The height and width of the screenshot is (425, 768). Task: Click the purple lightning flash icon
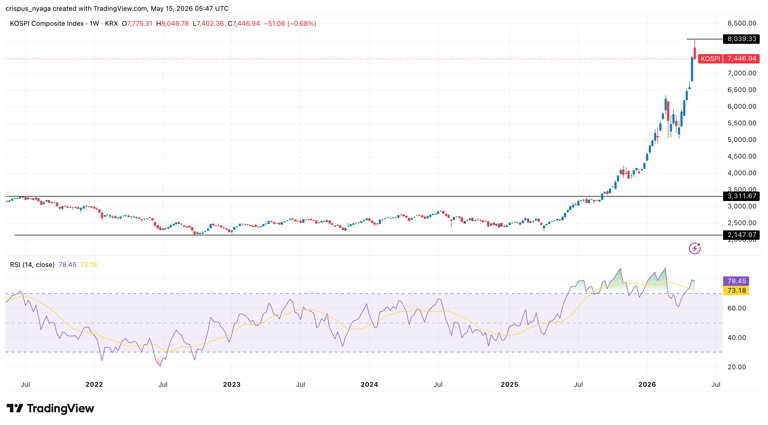(x=695, y=248)
